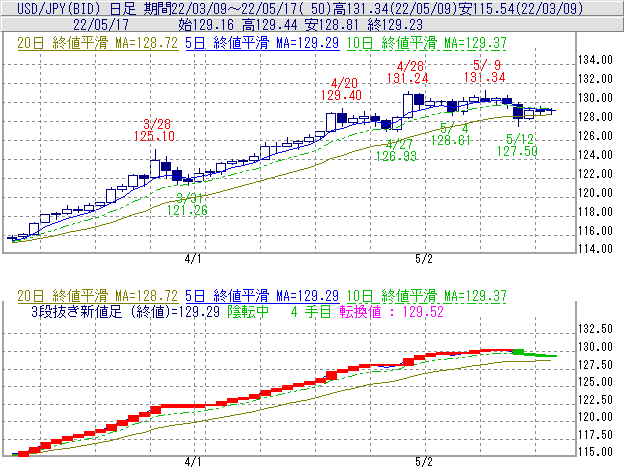Click the period high 高131.34(22/05/09) in the title
Screen dimensions: 624x475
pyautogui.click(x=394, y=8)
